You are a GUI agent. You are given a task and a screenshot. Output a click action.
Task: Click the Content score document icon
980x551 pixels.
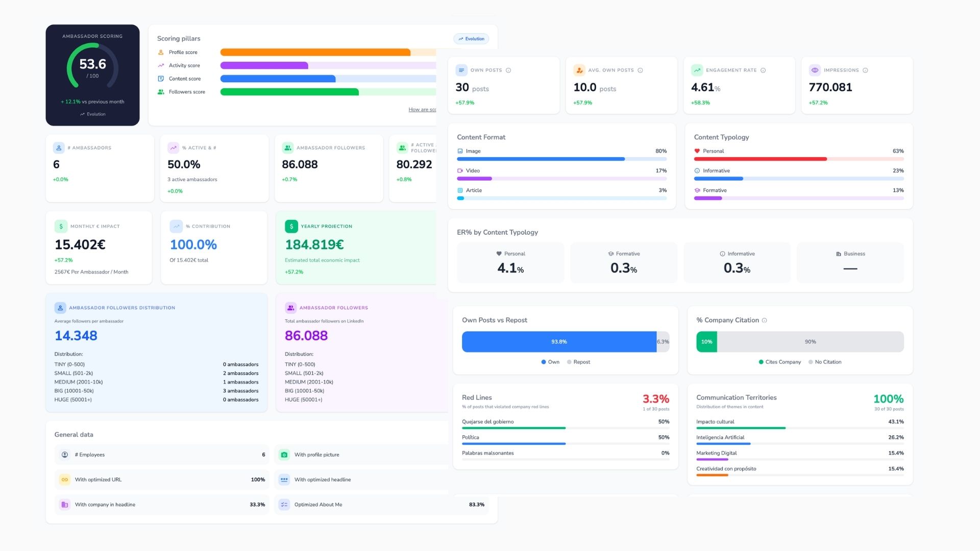point(161,79)
